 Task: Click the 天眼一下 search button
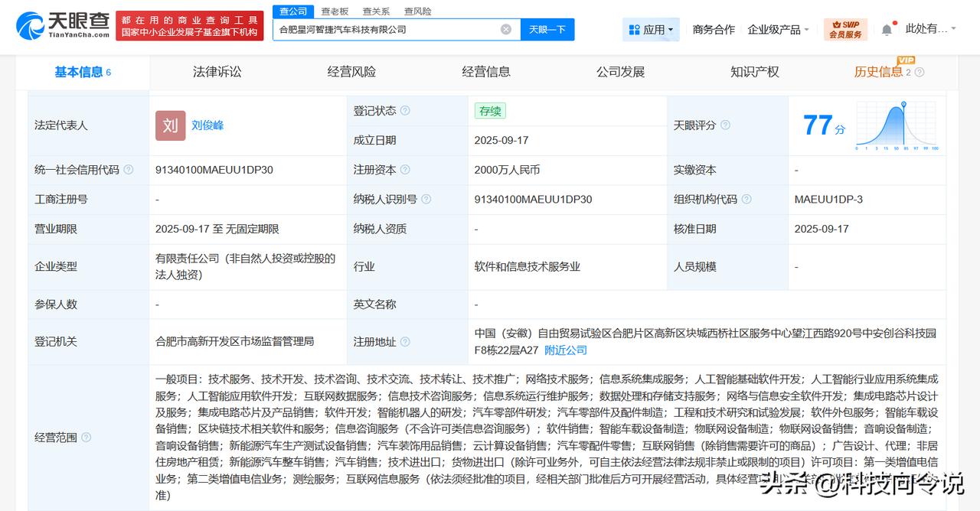tap(547, 29)
